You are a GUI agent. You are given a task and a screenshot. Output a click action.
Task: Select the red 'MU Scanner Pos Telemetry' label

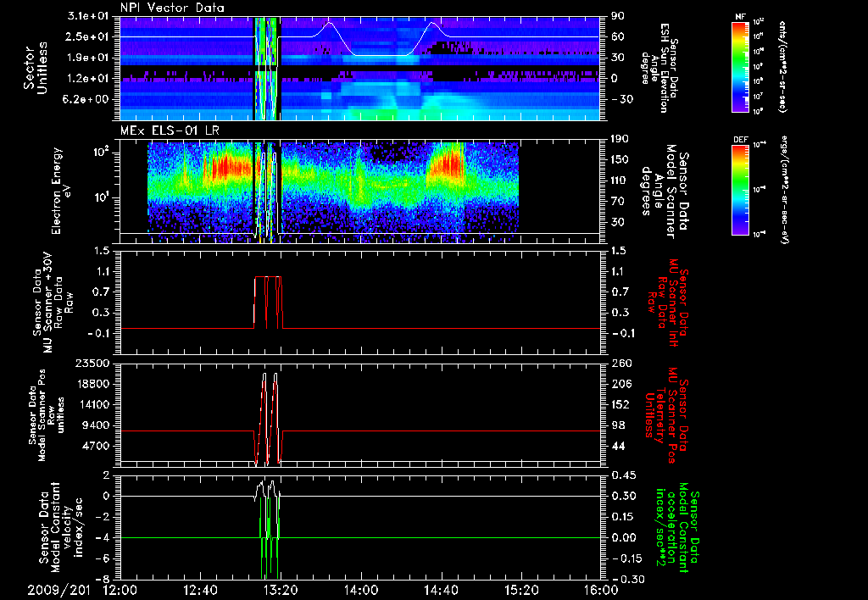[x=667, y=415]
